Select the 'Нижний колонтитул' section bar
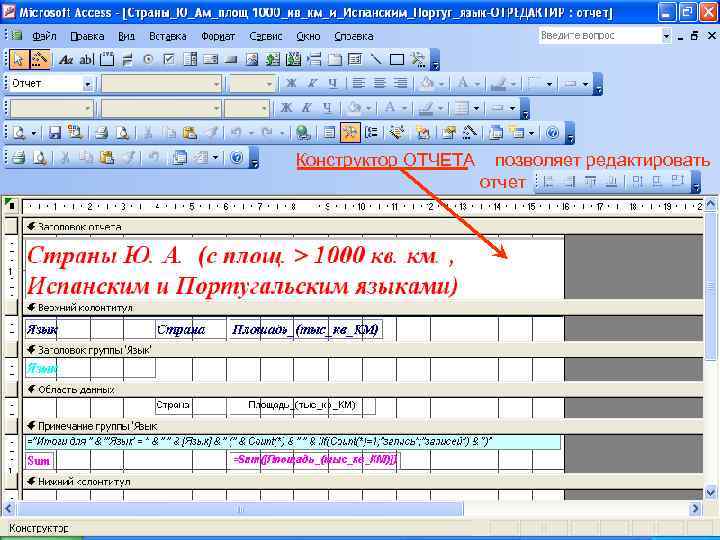Viewport: 720px width, 540px height. pos(363,482)
